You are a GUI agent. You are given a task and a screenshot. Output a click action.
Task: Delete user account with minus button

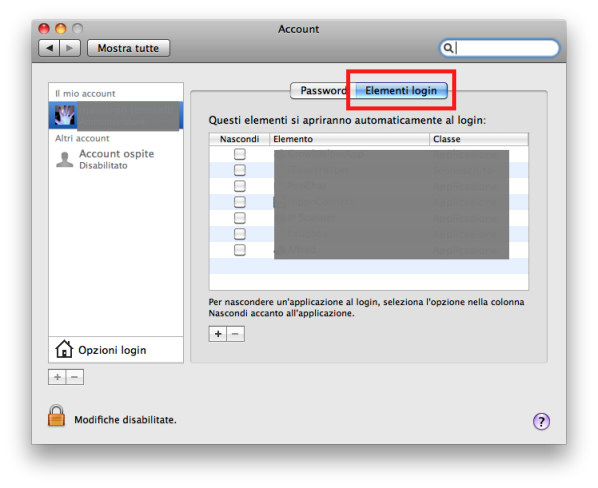point(75,377)
